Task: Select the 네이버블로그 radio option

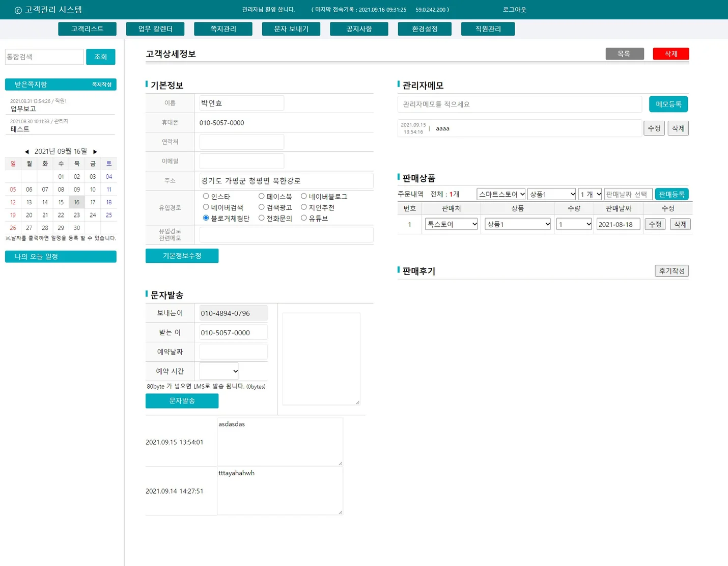Action: click(x=303, y=196)
